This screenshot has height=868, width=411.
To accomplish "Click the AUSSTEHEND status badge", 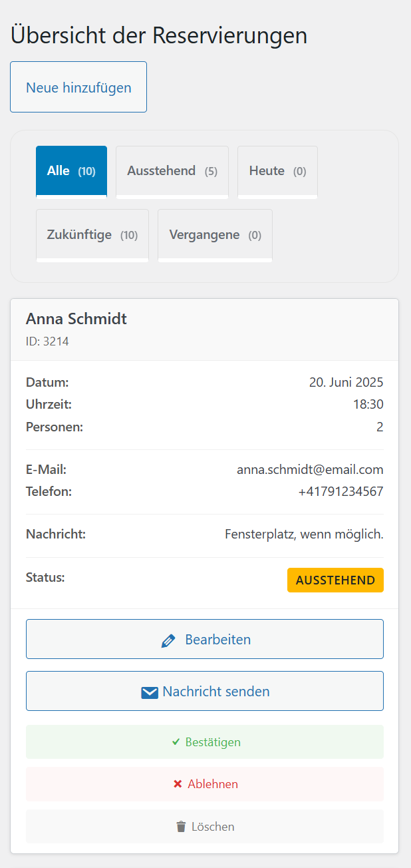I will pyautogui.click(x=335, y=580).
